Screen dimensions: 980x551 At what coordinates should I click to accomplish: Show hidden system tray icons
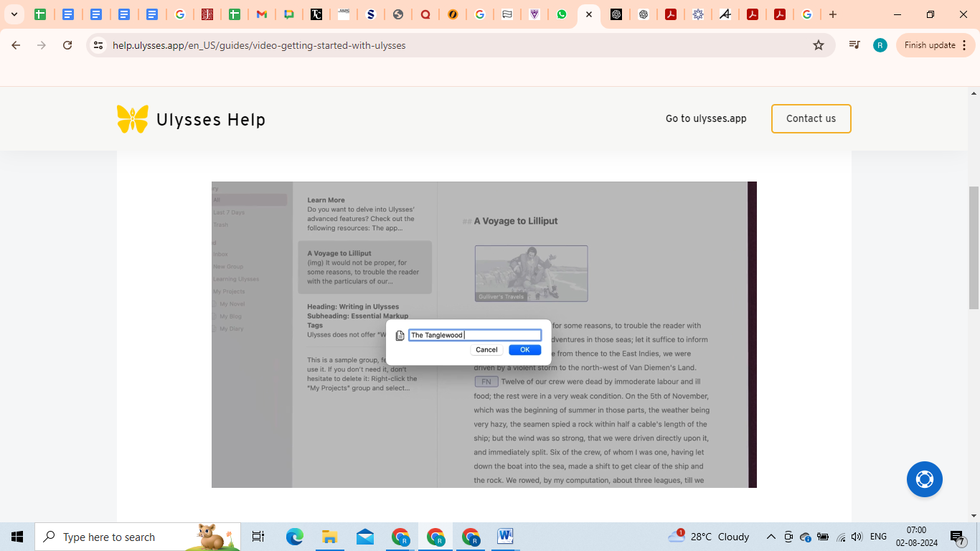(x=771, y=537)
